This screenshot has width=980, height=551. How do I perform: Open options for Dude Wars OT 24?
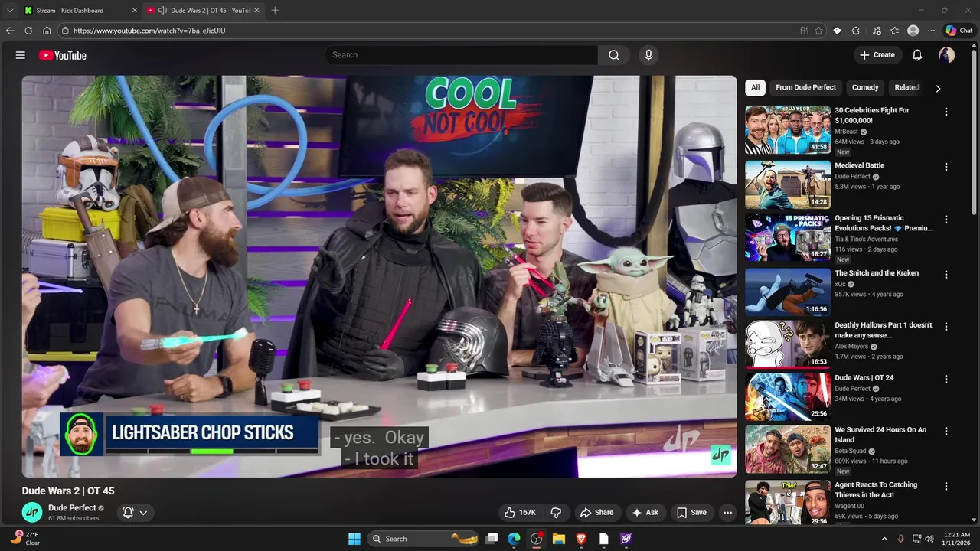tap(946, 379)
